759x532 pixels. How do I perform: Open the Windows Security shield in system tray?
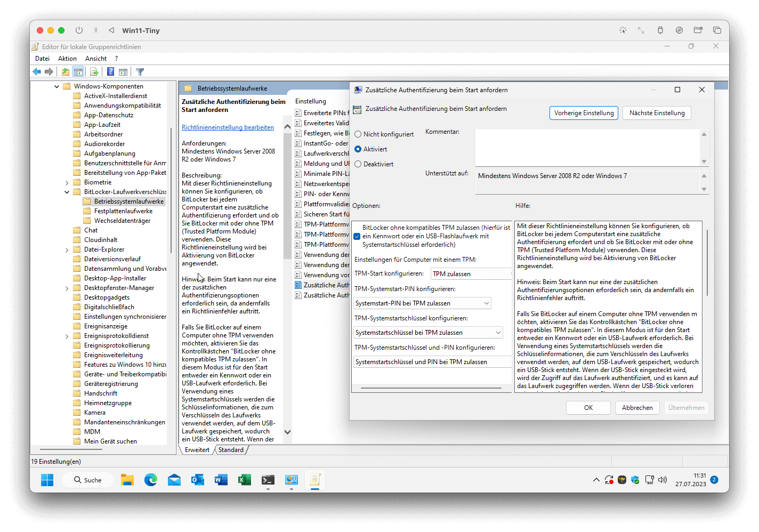tap(635, 479)
